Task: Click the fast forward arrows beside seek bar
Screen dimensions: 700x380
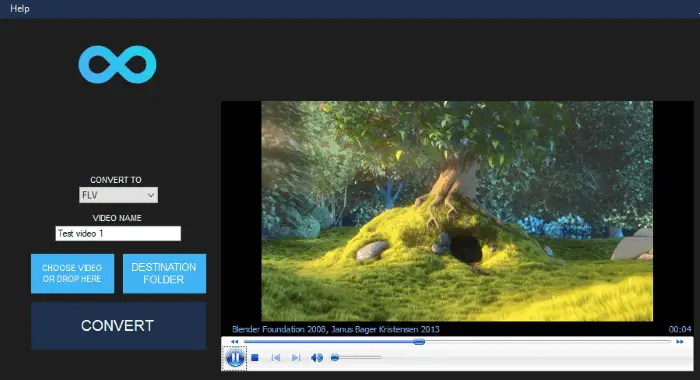Action: 679,342
